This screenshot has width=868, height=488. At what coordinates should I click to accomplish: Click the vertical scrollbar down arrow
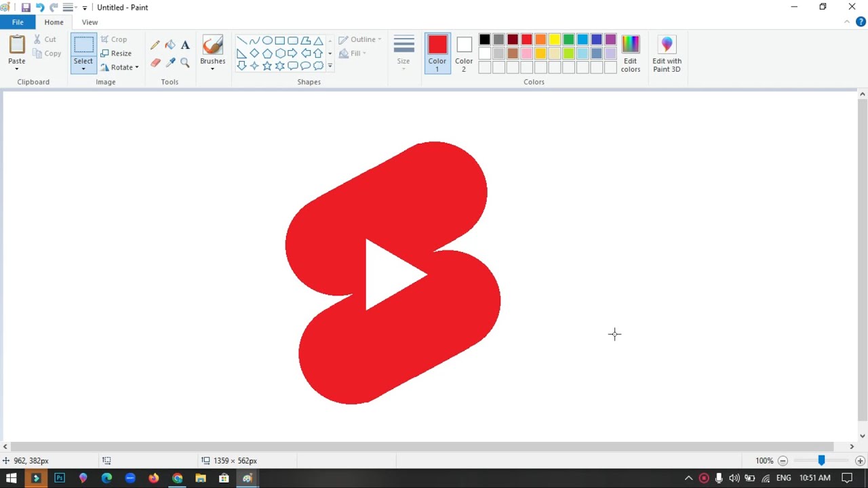pos(862,436)
